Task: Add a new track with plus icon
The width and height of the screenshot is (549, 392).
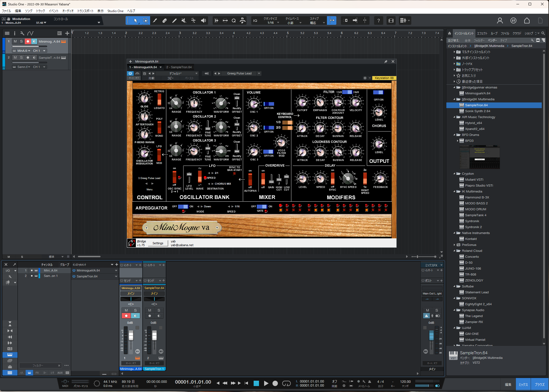Action: [67, 33]
